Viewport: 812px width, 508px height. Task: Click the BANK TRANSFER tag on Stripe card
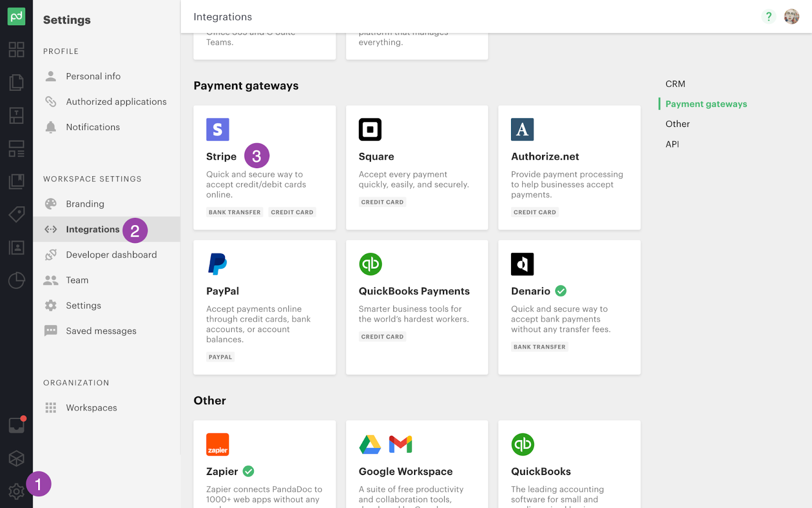[234, 212]
